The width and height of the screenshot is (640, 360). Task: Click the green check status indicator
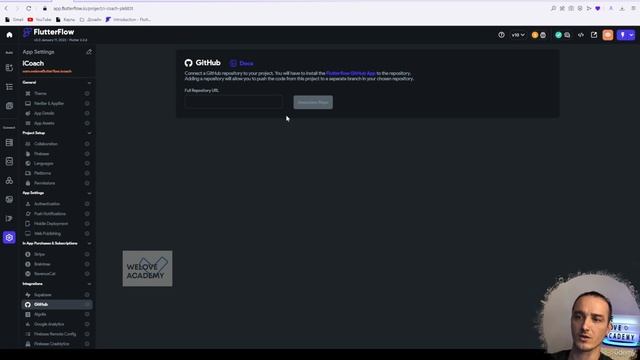click(558, 35)
